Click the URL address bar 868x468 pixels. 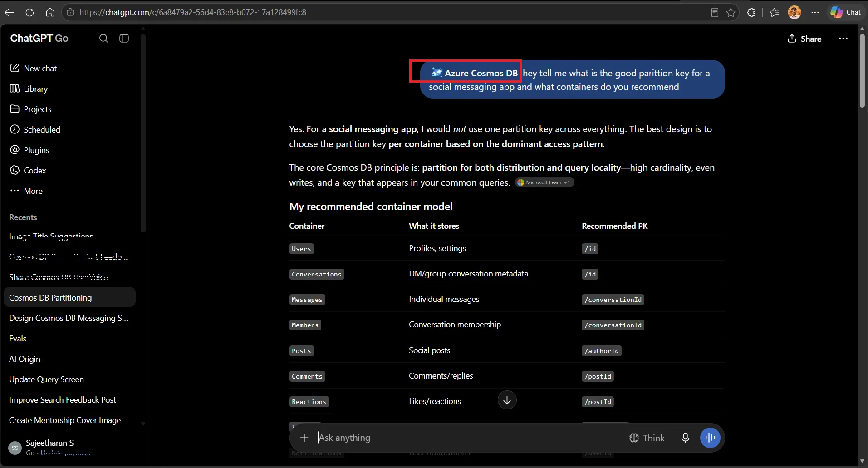[x=386, y=12]
